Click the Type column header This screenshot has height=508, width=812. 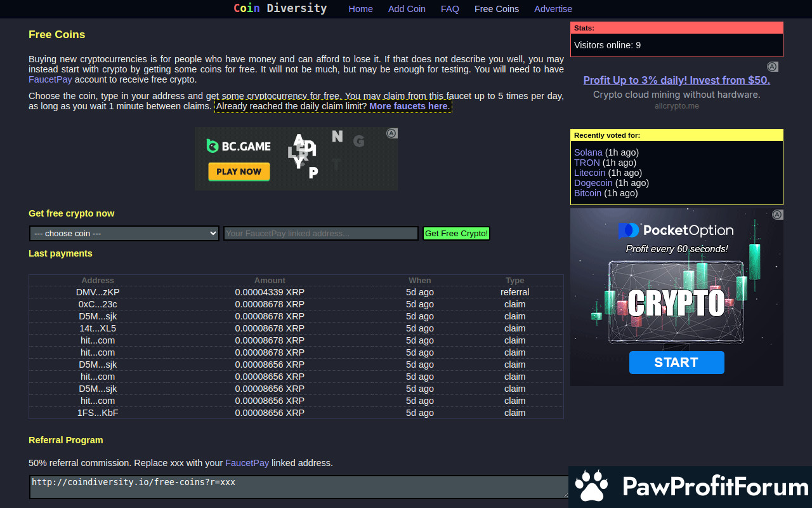(x=515, y=281)
